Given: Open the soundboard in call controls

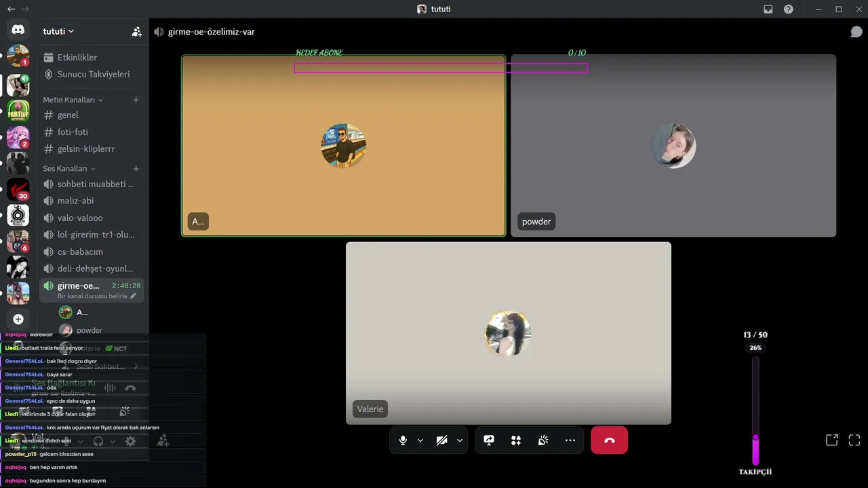Looking at the screenshot, I should (x=543, y=441).
